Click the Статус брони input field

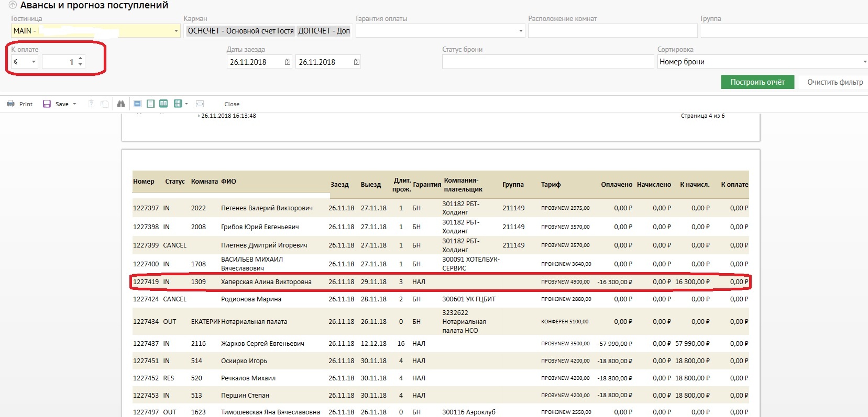[x=547, y=62]
